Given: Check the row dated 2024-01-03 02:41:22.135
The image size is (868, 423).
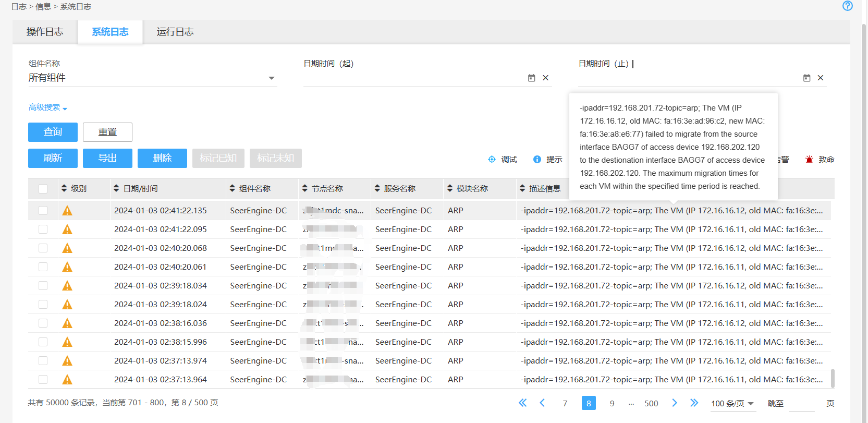Looking at the screenshot, I should [x=43, y=211].
